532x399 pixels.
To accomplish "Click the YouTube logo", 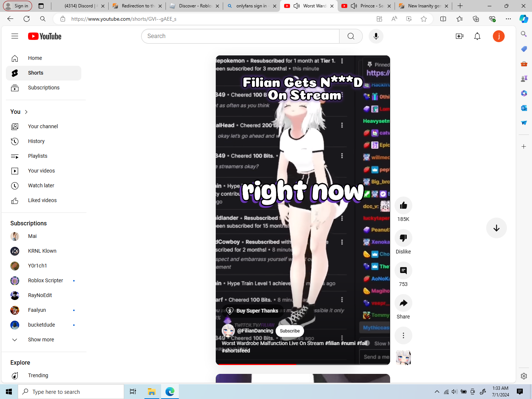I will (x=45, y=36).
